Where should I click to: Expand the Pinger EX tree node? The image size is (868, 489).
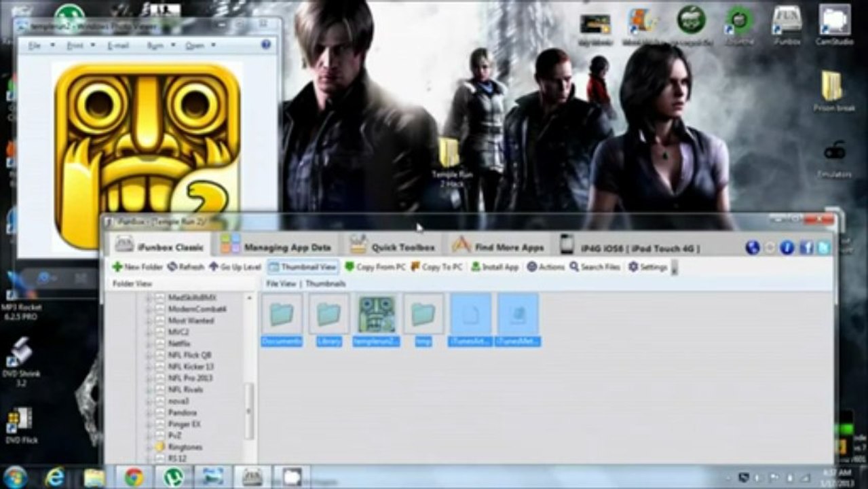point(149,424)
